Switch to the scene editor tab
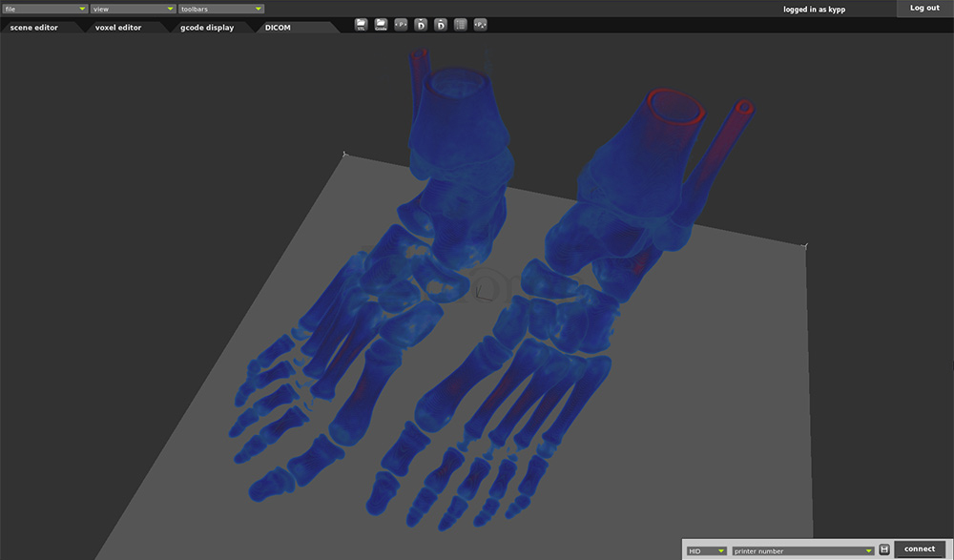This screenshot has width=954, height=560. point(33,28)
